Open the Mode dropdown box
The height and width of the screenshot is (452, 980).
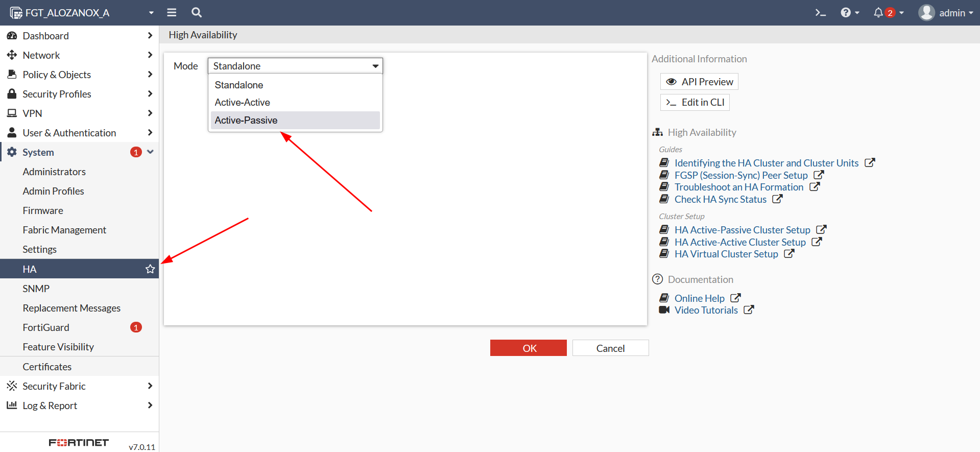click(x=295, y=66)
